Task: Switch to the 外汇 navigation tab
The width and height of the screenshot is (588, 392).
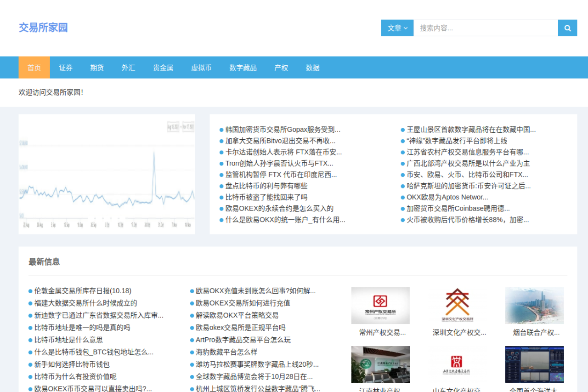Action: pyautogui.click(x=128, y=68)
